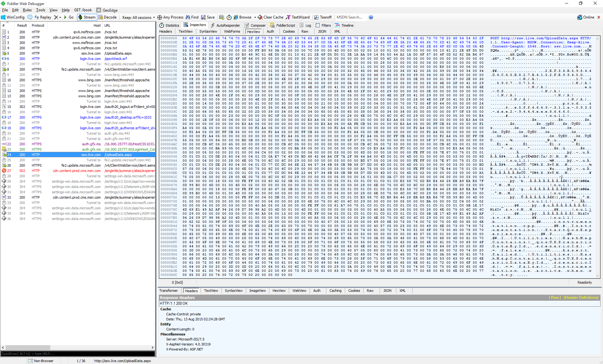
Task: Expand the Browse dropdown arrow
Action: [x=255, y=17]
